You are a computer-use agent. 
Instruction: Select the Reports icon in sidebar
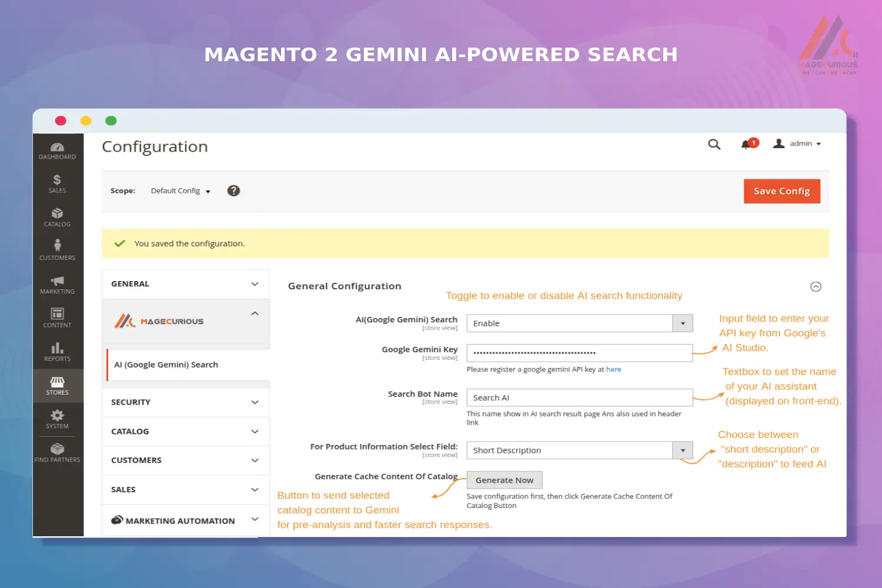[x=57, y=351]
